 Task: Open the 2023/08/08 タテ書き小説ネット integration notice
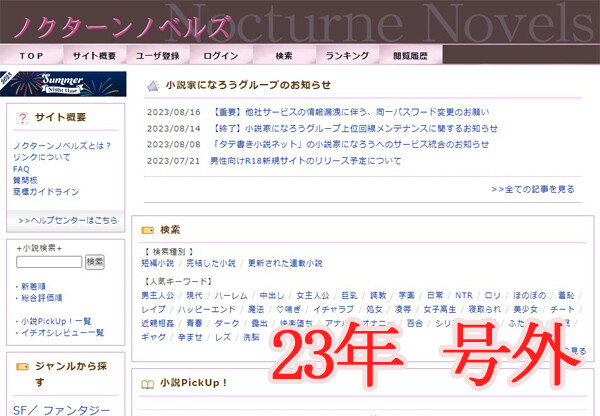pyautogui.click(x=349, y=144)
